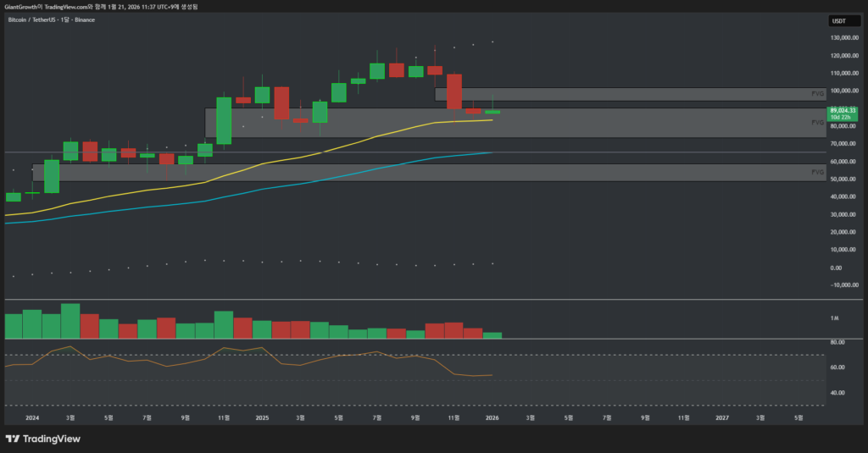
Task: Click the 1M volume scale label
Action: (x=834, y=318)
